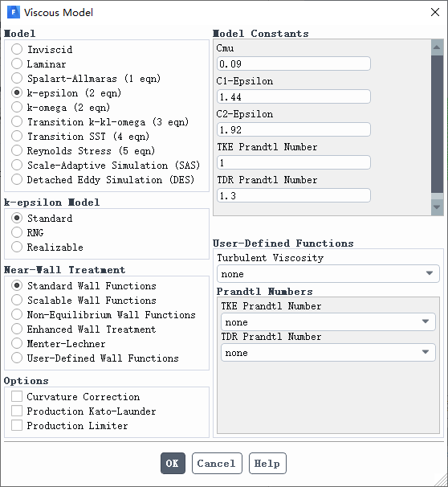Choose k-omega (2 eqn) model

pyautogui.click(x=17, y=107)
